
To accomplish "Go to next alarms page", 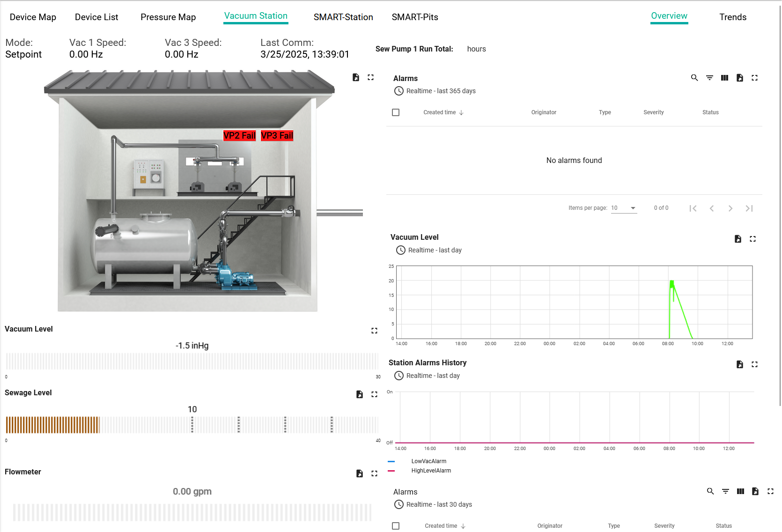I will (x=730, y=208).
